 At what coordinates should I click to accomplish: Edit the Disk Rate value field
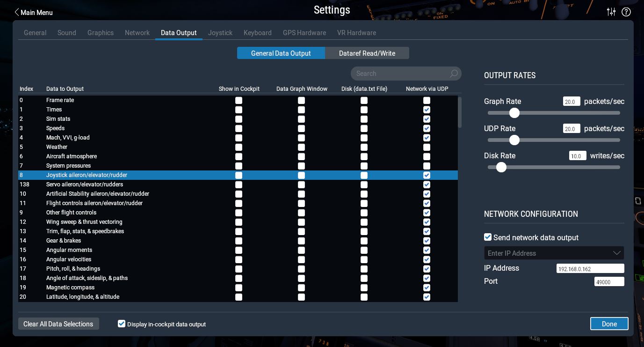click(x=578, y=156)
